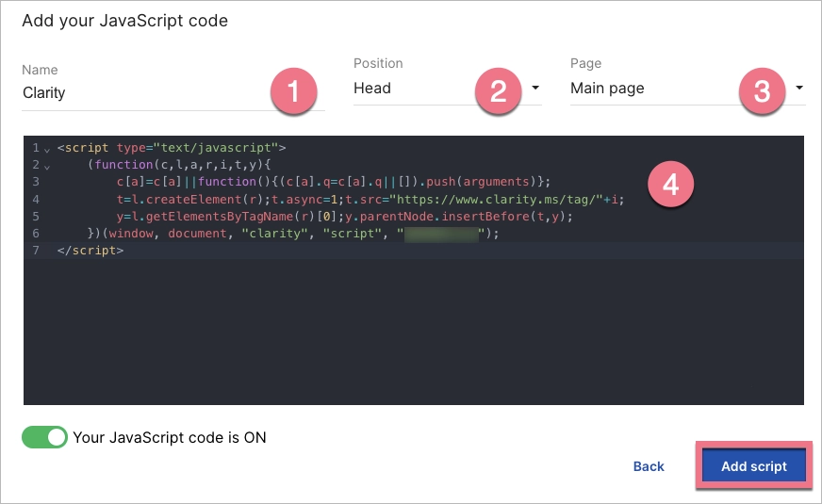Click the Name input field containing Clarity
822x504 pixels.
(173, 92)
